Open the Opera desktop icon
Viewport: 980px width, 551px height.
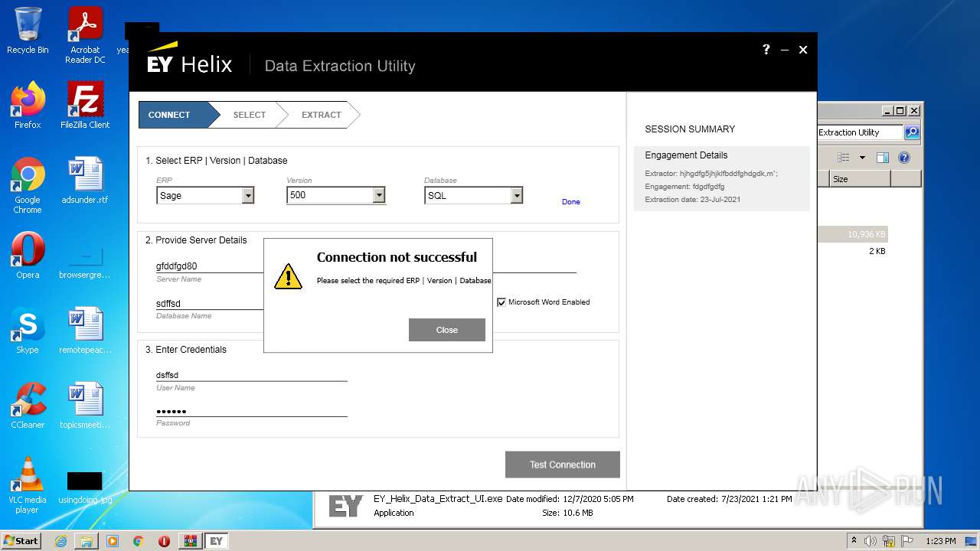(28, 256)
